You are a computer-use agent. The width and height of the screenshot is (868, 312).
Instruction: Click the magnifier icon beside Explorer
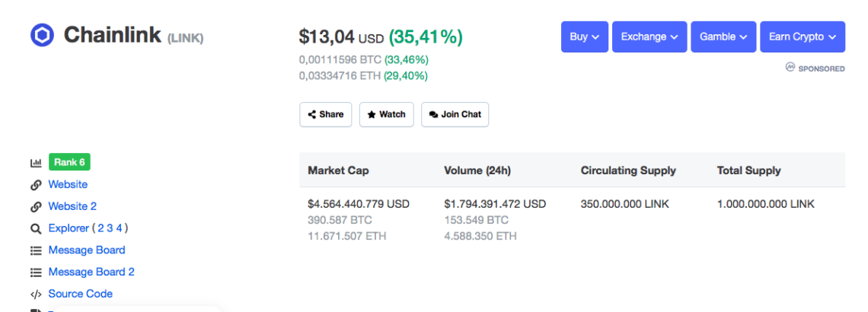point(36,228)
